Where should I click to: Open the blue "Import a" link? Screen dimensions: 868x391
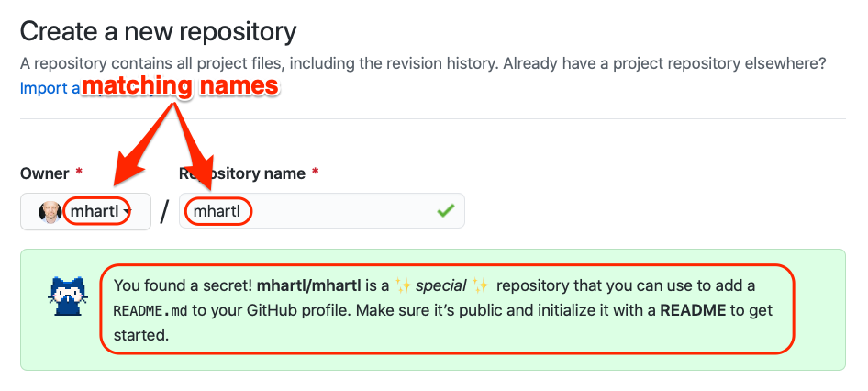coord(50,88)
